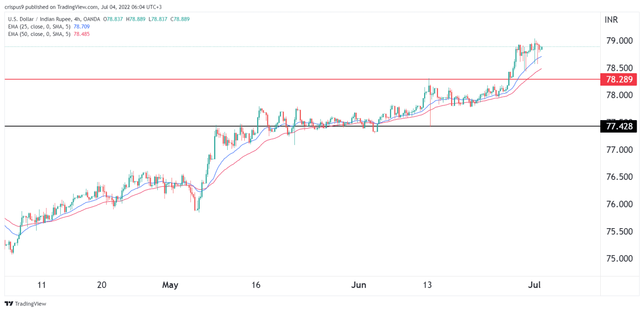Click the Jul date axis label
Viewport: 644px width, 311px height.
534,285
